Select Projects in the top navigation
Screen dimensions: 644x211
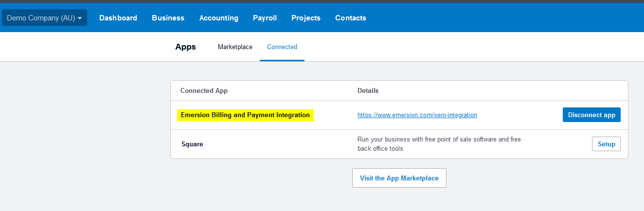pyautogui.click(x=306, y=18)
